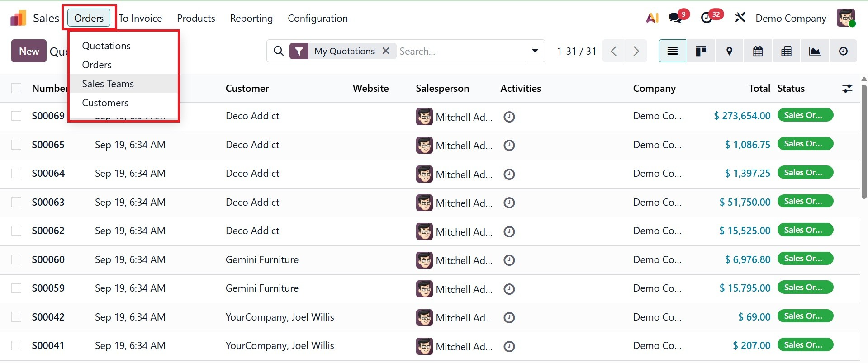The height and width of the screenshot is (363, 868).
Task: Open the Reporting menu
Action: [251, 18]
